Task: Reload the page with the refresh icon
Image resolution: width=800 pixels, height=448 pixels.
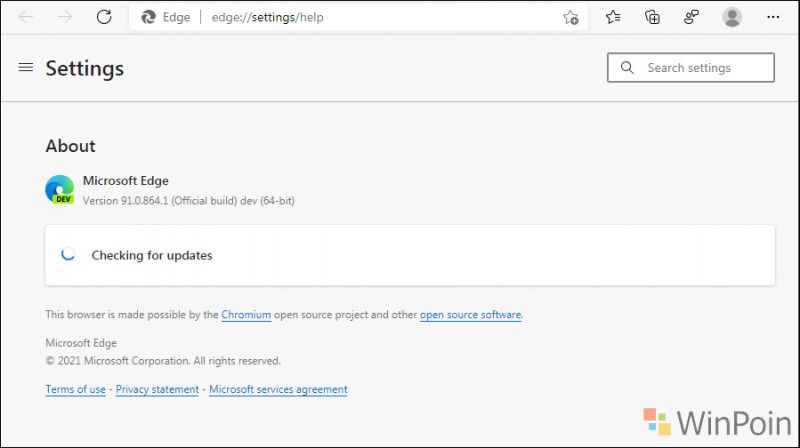Action: point(104,17)
